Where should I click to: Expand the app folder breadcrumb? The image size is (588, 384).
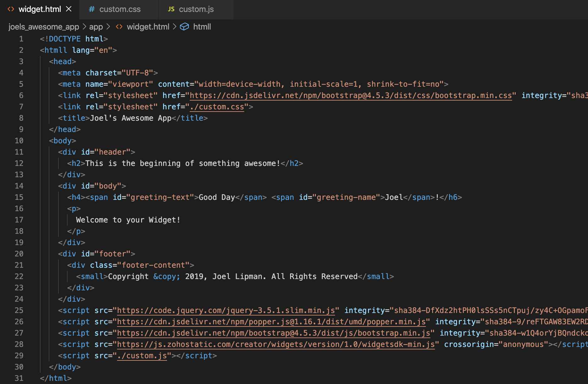(96, 27)
